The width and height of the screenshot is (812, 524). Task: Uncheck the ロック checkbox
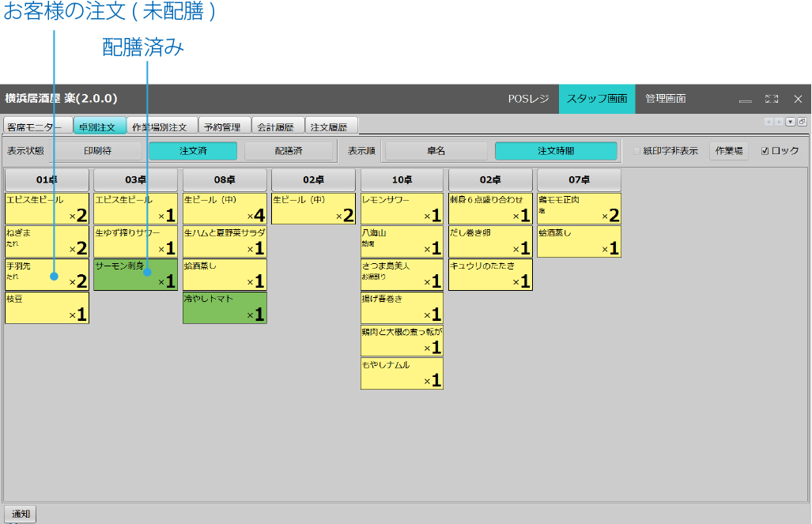pos(765,151)
